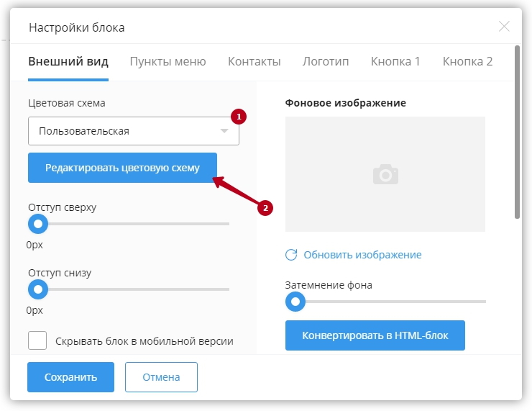Click the camera icon in background image placeholder
This screenshot has width=532, height=411.
(385, 174)
